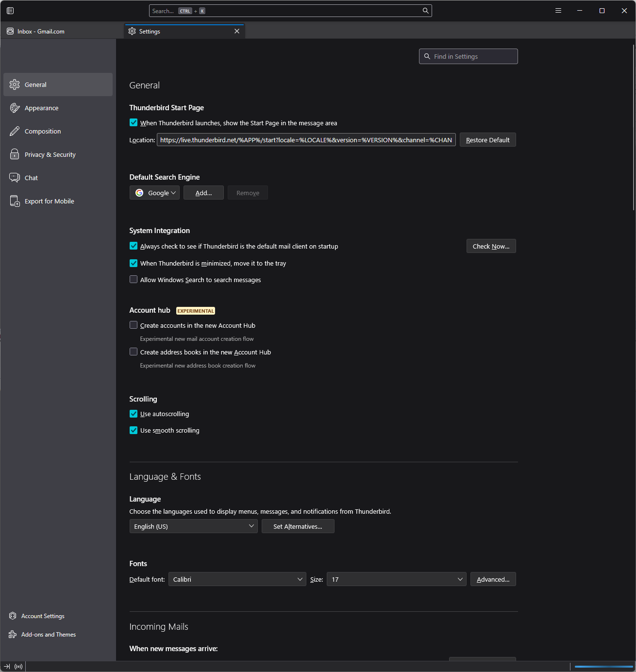Click the Chat bubble icon in sidebar
Viewport: 636px width, 672px height.
pyautogui.click(x=15, y=178)
